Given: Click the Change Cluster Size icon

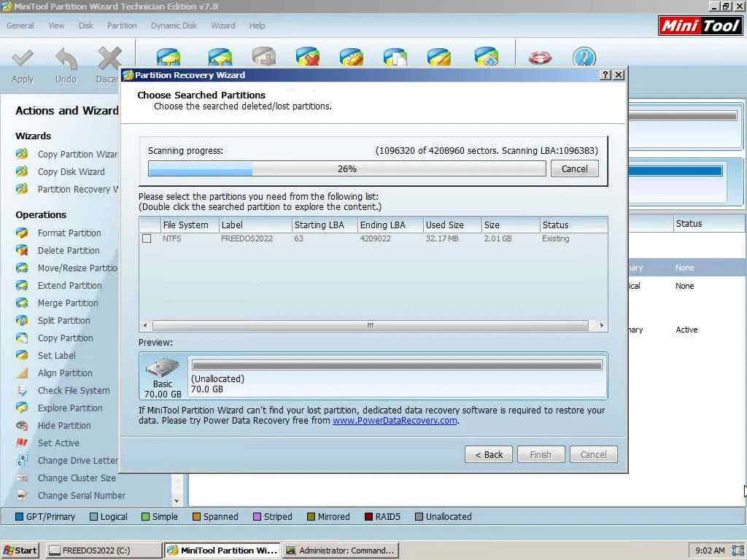Looking at the screenshot, I should point(22,478).
